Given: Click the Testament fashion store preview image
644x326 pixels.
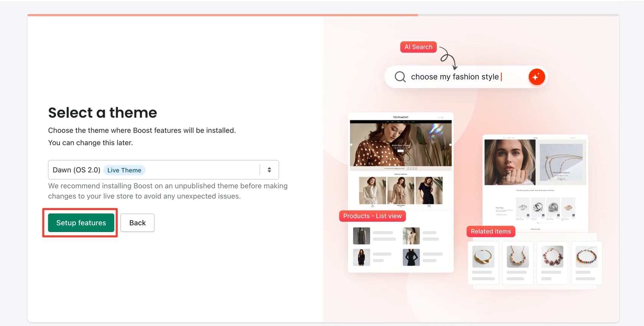Looking at the screenshot, I should click(x=401, y=143).
